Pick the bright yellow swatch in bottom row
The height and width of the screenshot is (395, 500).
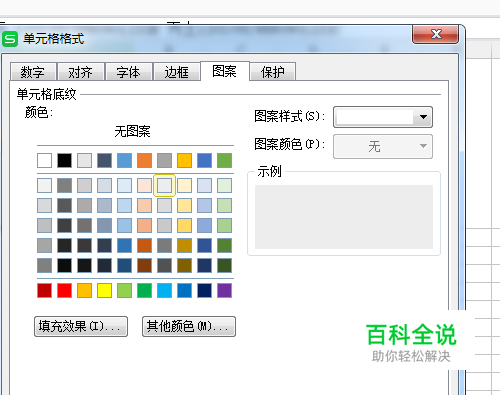coord(104,290)
